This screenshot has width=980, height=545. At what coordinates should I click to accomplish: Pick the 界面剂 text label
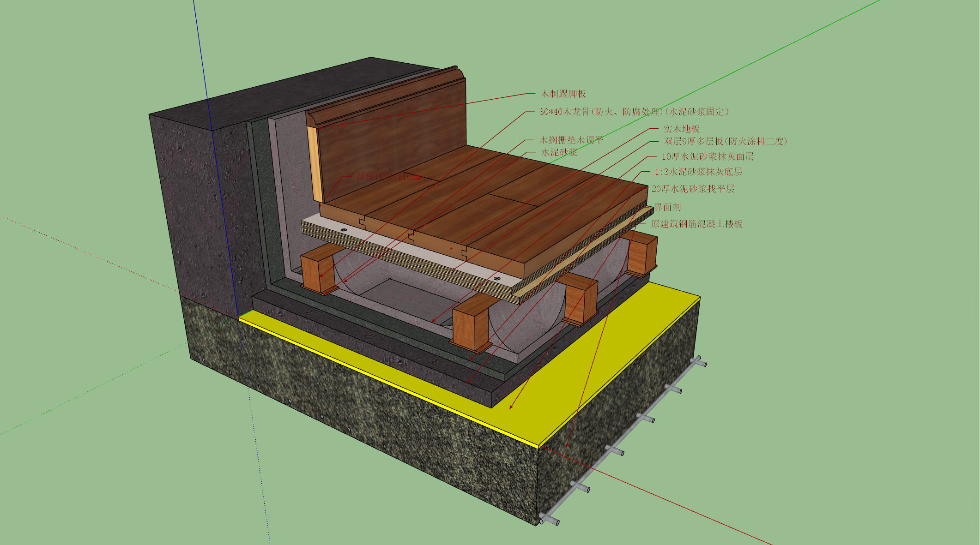[x=667, y=207]
